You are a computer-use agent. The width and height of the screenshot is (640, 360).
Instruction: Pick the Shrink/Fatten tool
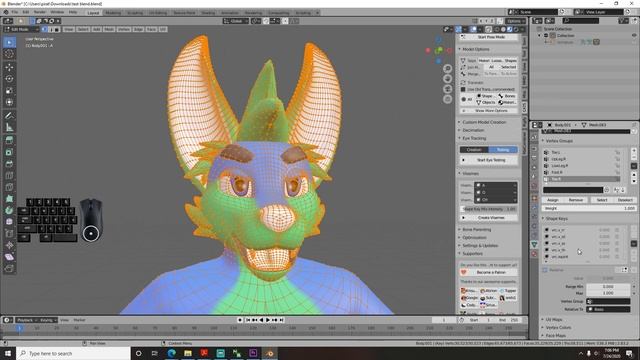point(9,245)
